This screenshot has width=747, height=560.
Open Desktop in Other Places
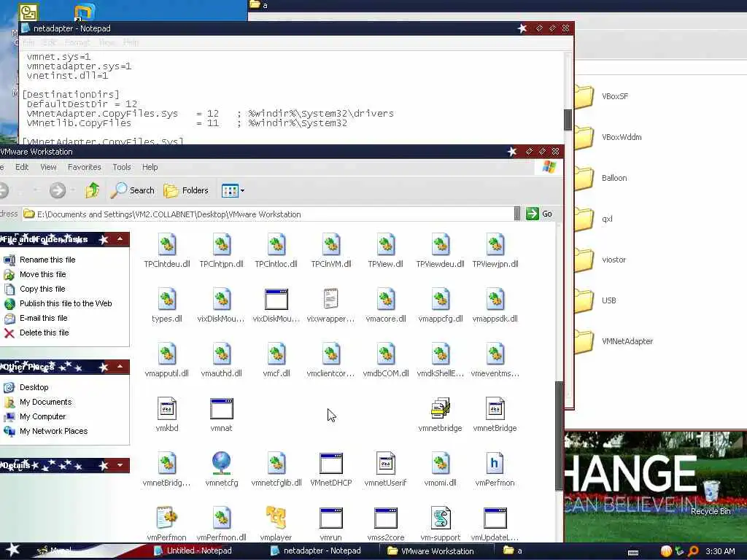pos(34,387)
